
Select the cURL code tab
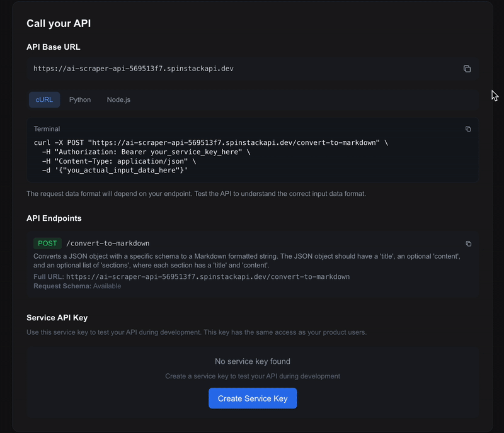pos(43,99)
